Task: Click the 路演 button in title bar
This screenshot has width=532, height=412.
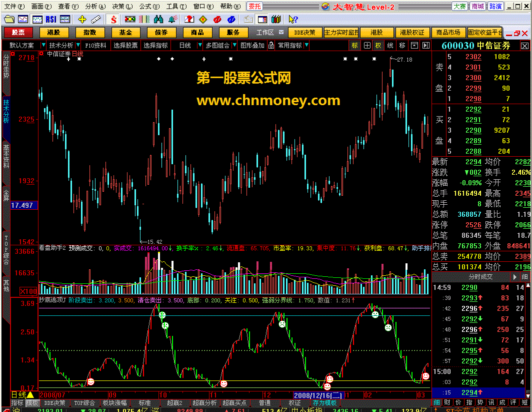Action: pos(495,7)
